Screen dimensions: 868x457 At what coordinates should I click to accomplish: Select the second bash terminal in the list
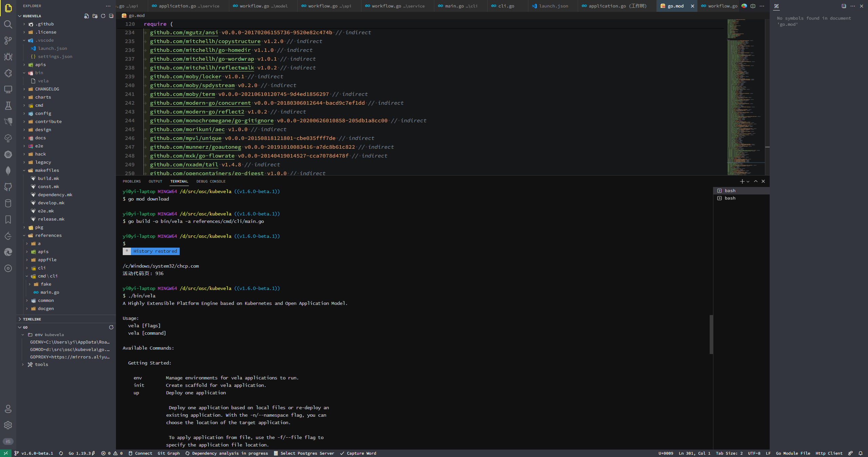point(729,198)
